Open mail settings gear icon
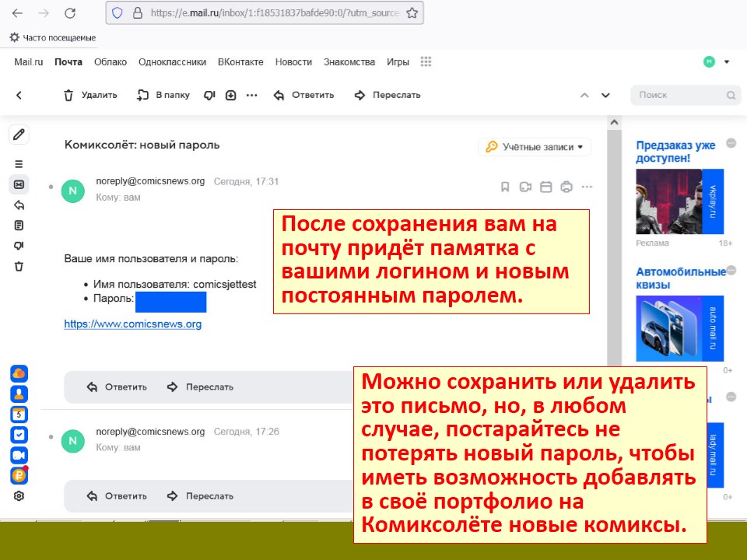The image size is (747, 560). pyautogui.click(x=19, y=495)
